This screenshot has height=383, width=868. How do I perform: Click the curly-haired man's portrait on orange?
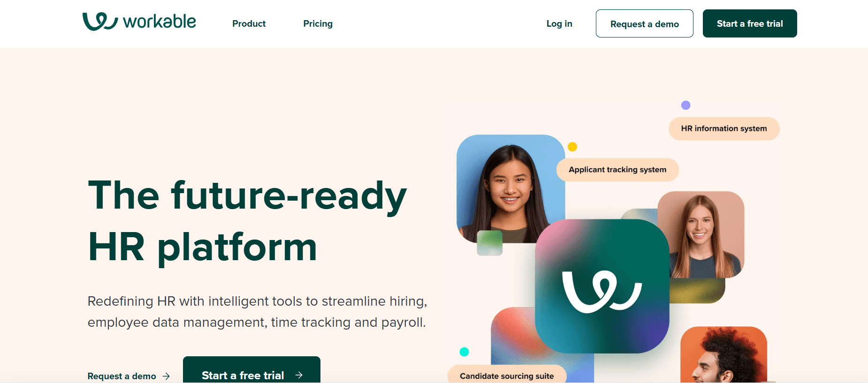pyautogui.click(x=723, y=355)
